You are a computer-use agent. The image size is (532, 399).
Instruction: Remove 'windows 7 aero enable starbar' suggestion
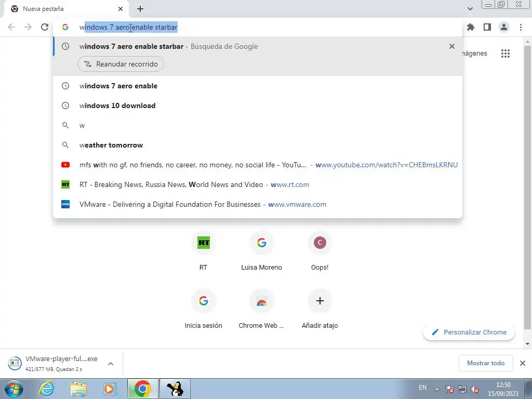451,46
